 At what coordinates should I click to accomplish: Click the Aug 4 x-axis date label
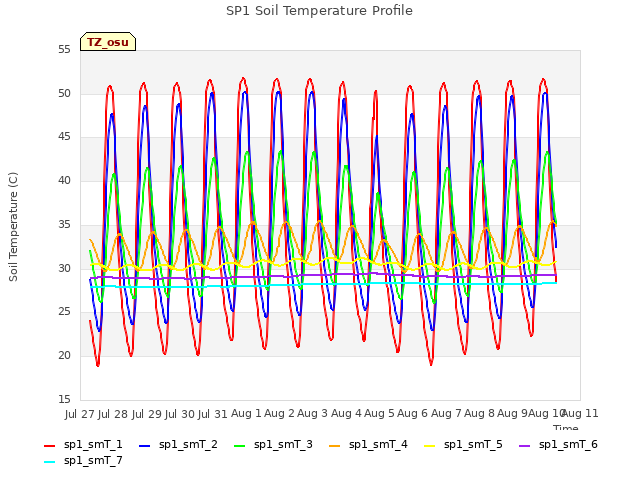click(x=346, y=413)
